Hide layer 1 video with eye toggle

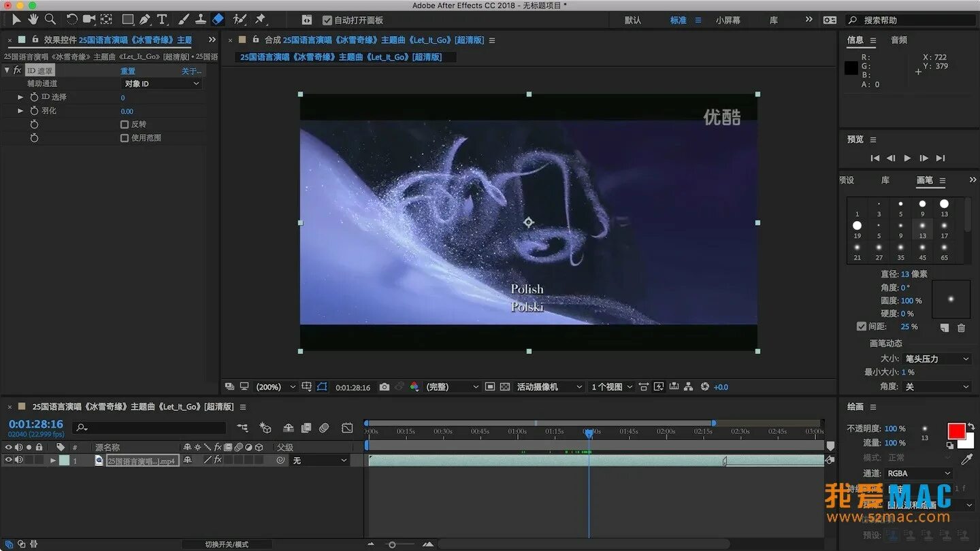(9, 461)
